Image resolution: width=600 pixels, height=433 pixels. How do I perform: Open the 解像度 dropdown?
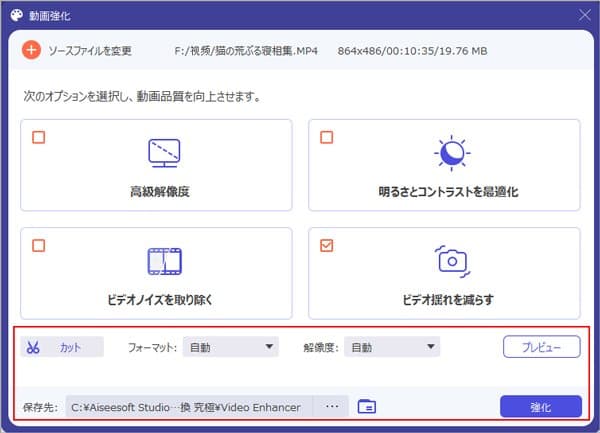tap(392, 347)
